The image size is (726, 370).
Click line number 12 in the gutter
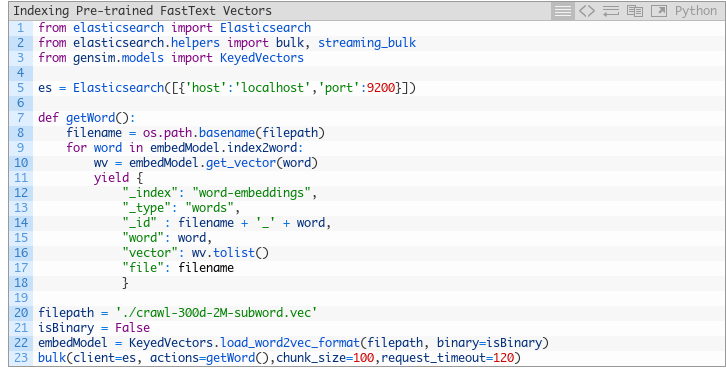(20, 193)
